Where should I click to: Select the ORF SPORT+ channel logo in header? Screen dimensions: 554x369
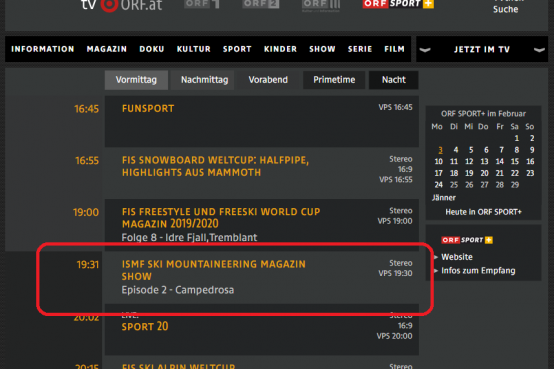(x=398, y=4)
